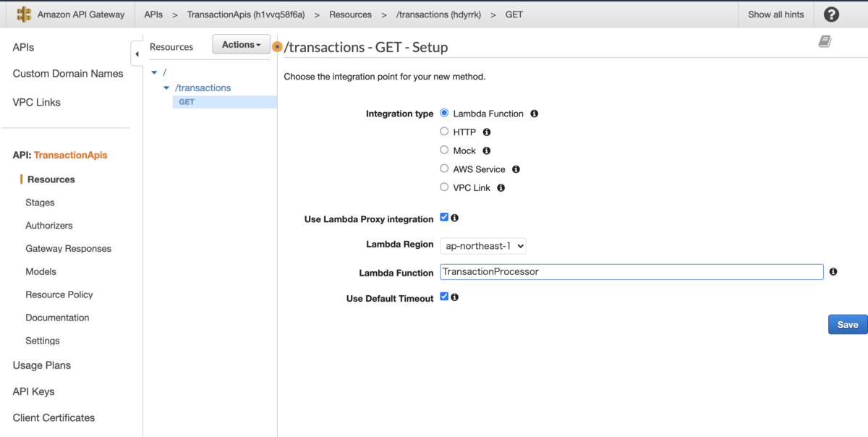Collapse the /transactions resource tree node
The image size is (868, 437).
(166, 88)
